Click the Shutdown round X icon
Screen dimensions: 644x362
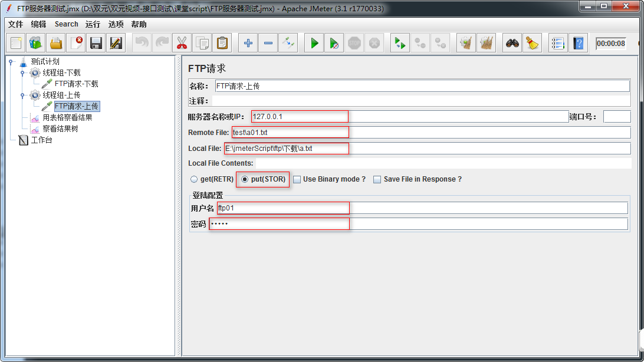coord(374,43)
